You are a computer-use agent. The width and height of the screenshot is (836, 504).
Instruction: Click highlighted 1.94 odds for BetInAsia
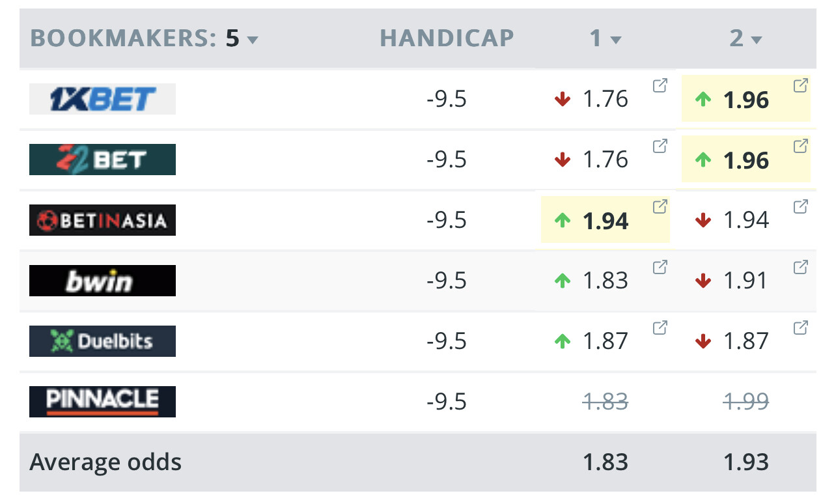[x=605, y=221]
